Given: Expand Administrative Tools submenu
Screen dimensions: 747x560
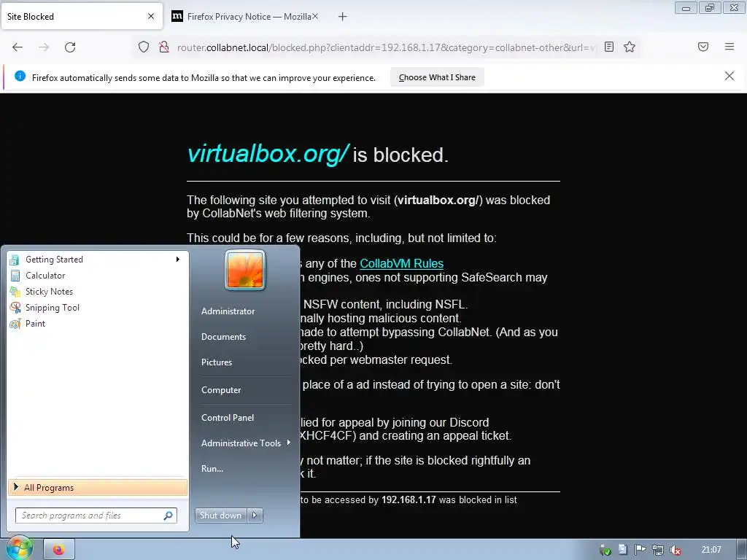Looking at the screenshot, I should pos(245,443).
